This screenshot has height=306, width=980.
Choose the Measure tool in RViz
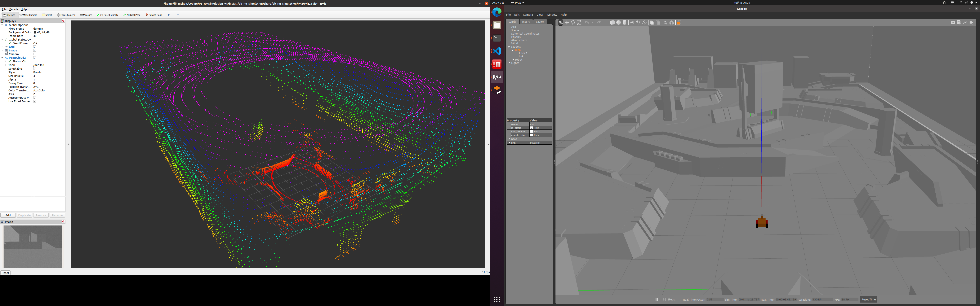coord(86,15)
